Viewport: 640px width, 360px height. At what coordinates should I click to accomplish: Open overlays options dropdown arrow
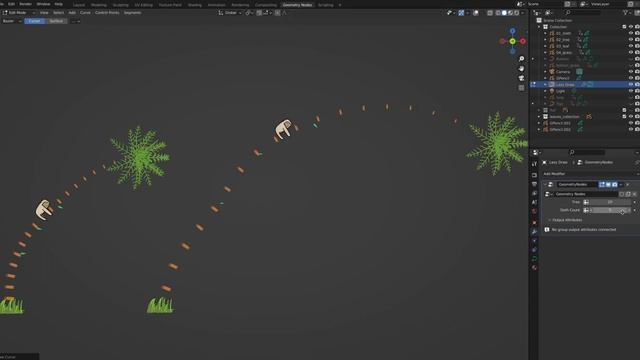point(482,13)
